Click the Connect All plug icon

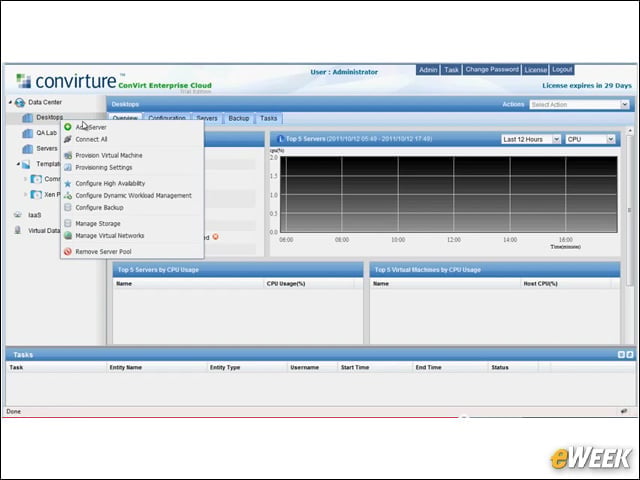pyautogui.click(x=68, y=139)
